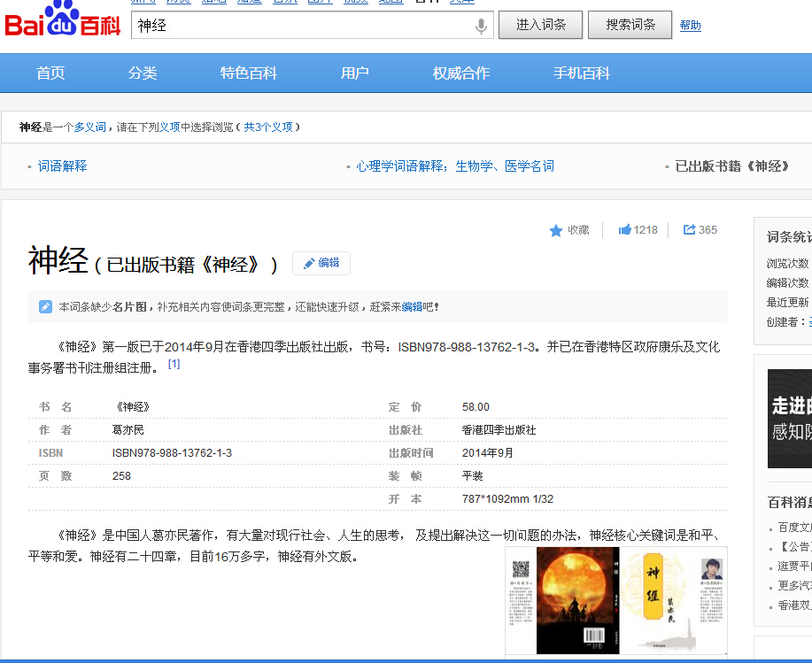Click the blue notice pencil icon
The height and width of the screenshot is (663, 812).
45,307
